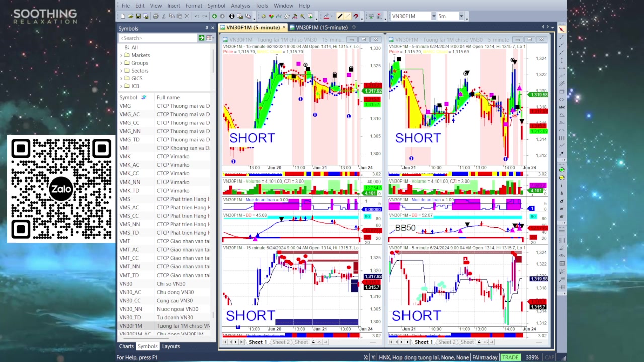
Task: Open the File menu
Action: (126, 6)
